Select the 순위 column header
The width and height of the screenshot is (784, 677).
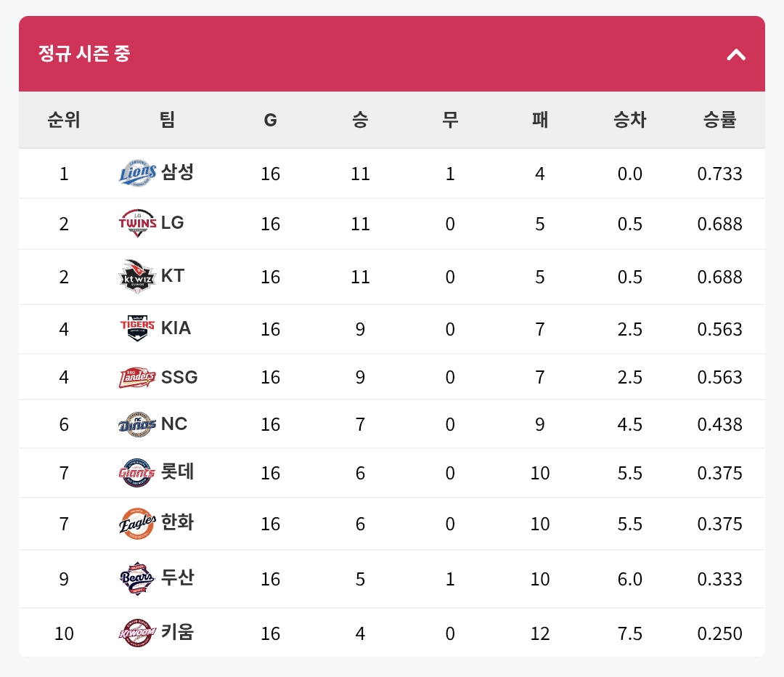(64, 120)
